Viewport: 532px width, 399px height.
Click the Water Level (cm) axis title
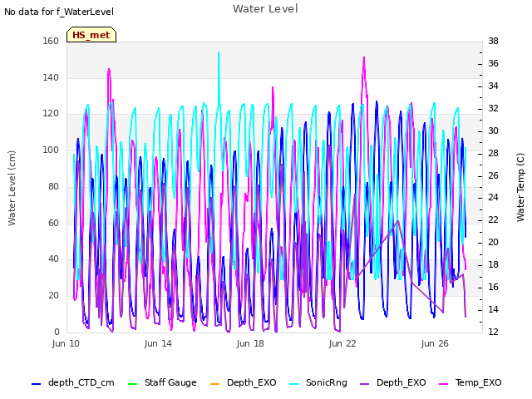12,189
